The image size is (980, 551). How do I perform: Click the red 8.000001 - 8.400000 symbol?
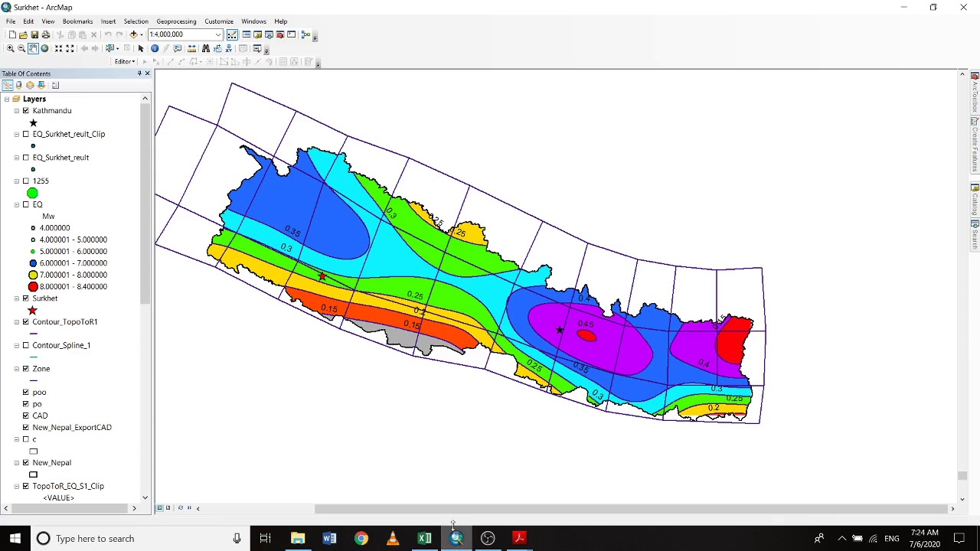pyautogui.click(x=33, y=286)
